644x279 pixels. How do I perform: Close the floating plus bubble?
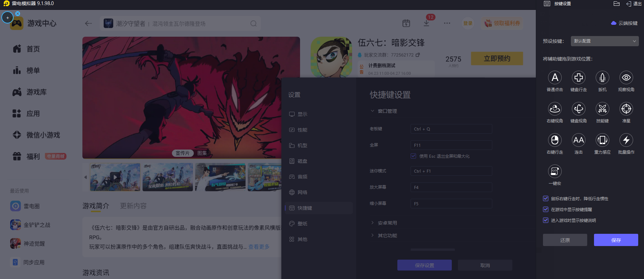[18, 14]
